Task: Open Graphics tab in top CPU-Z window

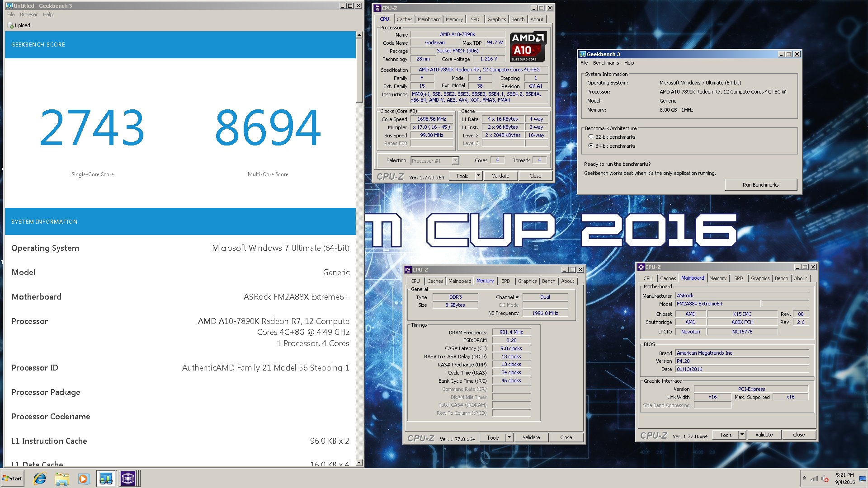Action: pos(496,19)
